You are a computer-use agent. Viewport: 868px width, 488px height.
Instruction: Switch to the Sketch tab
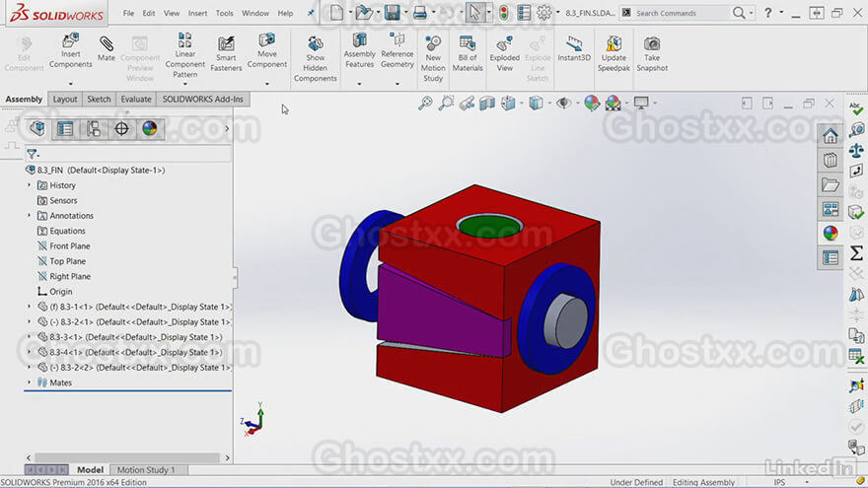99,99
